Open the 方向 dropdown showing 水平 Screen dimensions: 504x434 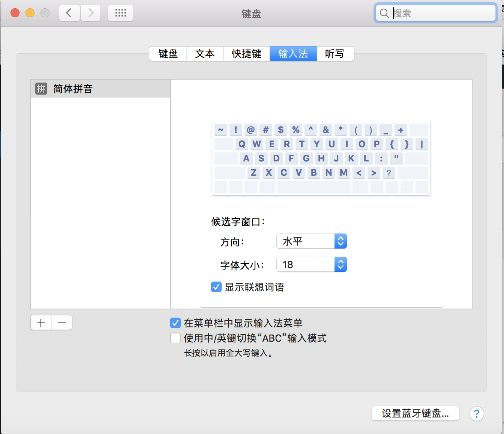(311, 241)
